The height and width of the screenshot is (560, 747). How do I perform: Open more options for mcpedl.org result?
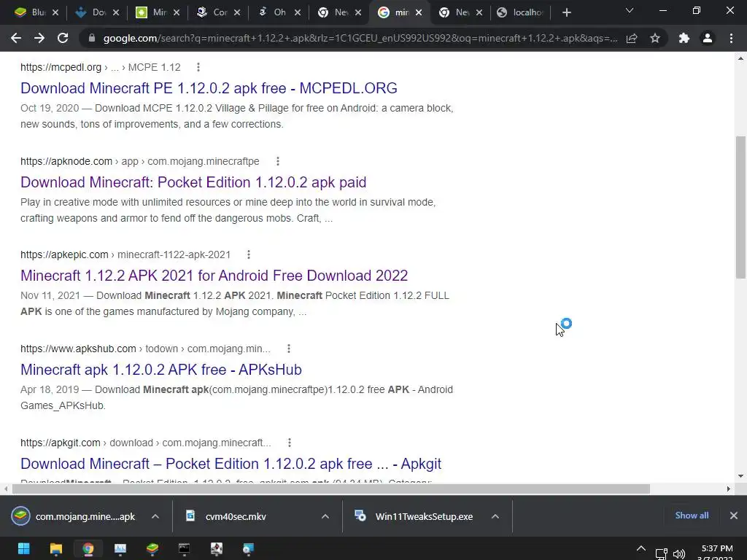click(198, 67)
